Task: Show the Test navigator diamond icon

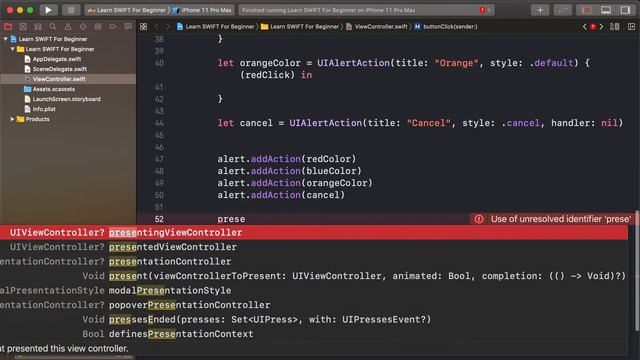Action: 83,27
